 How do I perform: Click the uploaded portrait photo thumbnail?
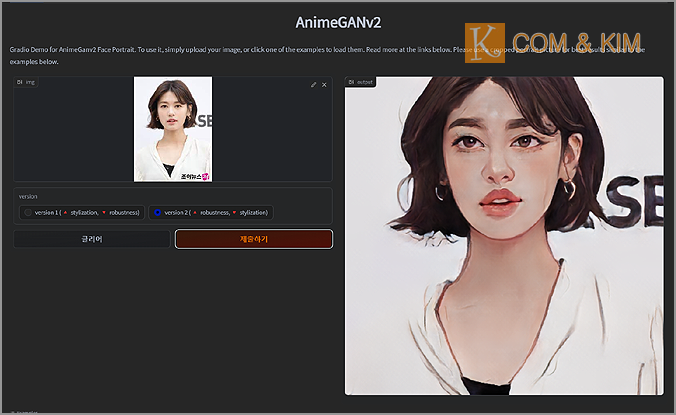(173, 129)
